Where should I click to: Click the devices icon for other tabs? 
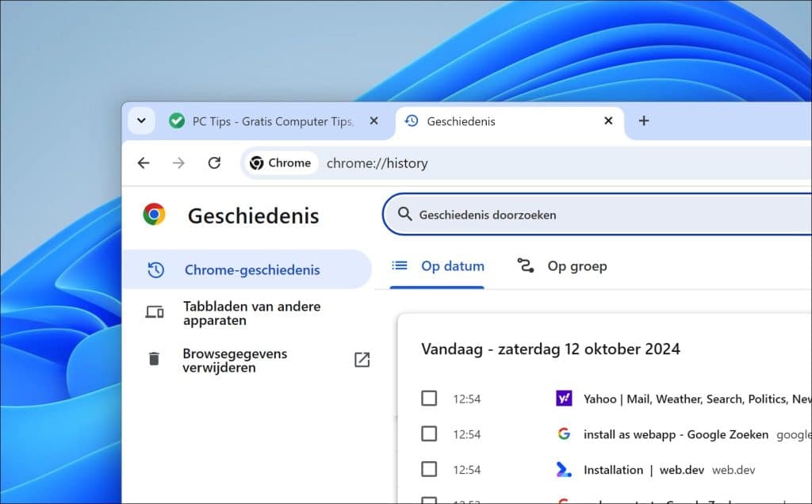tap(155, 312)
